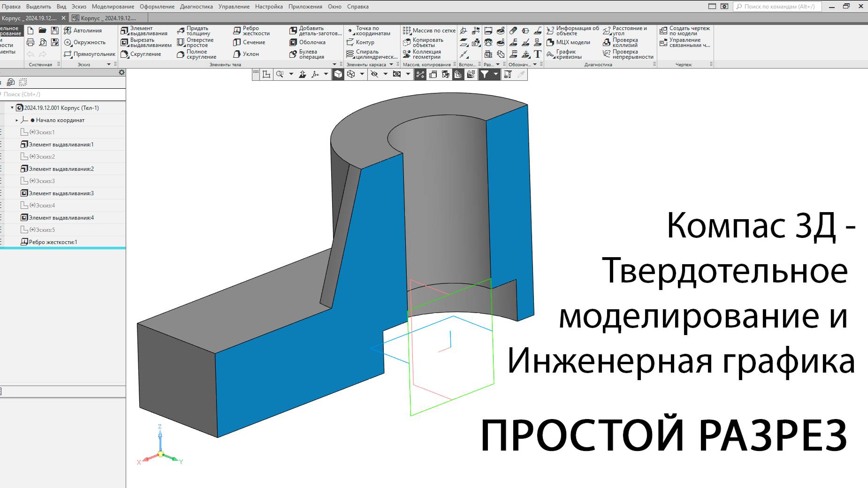Start the Элемент выдавливания extrusion command in the ribbon
Screen dimensions: 868x488
[x=144, y=31]
